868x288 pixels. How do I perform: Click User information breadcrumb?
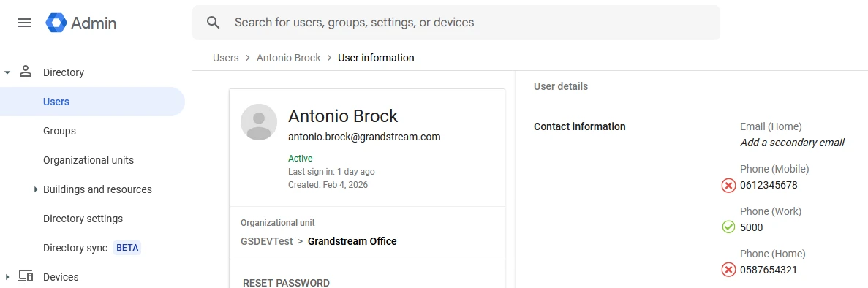tap(376, 58)
